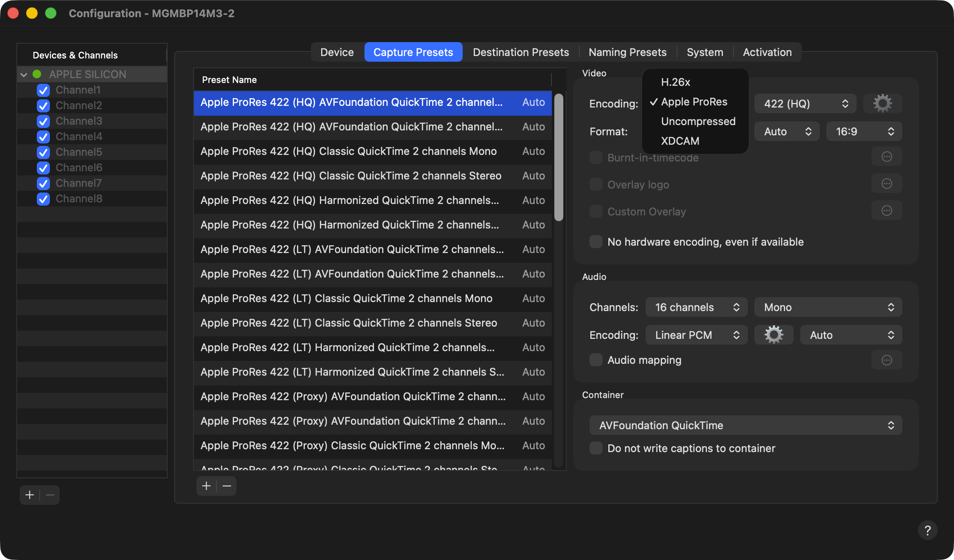Add a new capture preset with plus

click(x=206, y=486)
